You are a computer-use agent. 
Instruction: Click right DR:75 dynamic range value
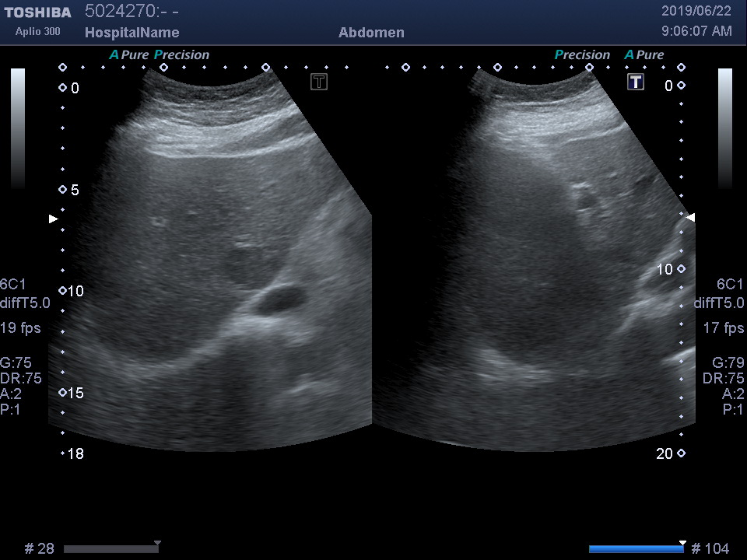[x=723, y=379]
